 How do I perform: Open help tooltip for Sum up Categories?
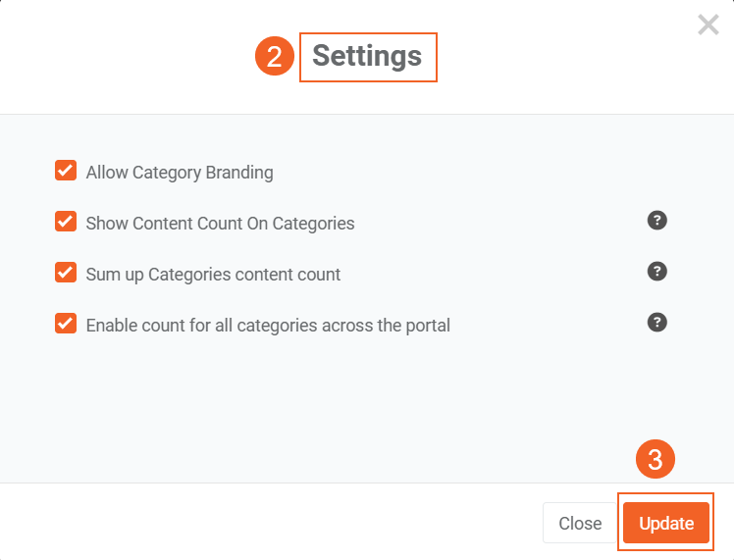point(657,272)
